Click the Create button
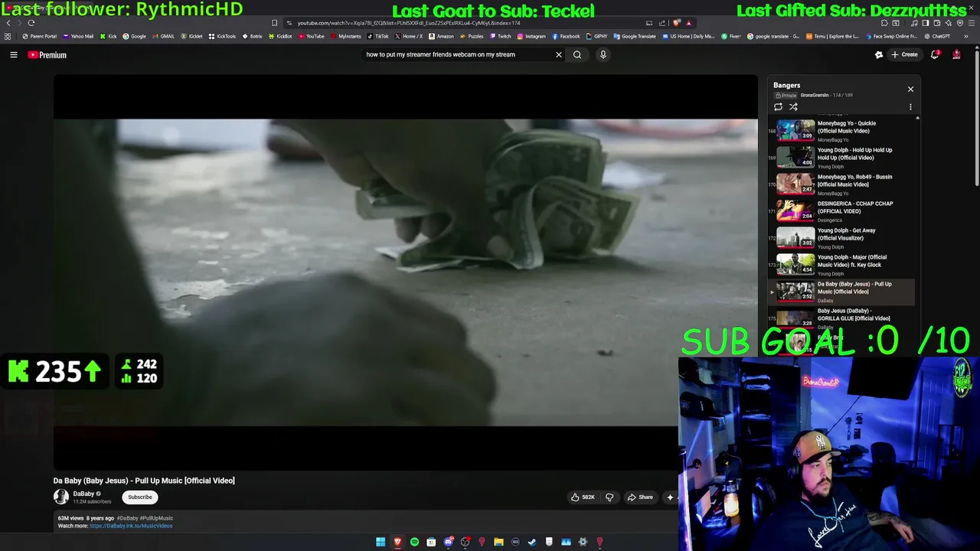Viewport: 980px width, 551px height. point(904,54)
